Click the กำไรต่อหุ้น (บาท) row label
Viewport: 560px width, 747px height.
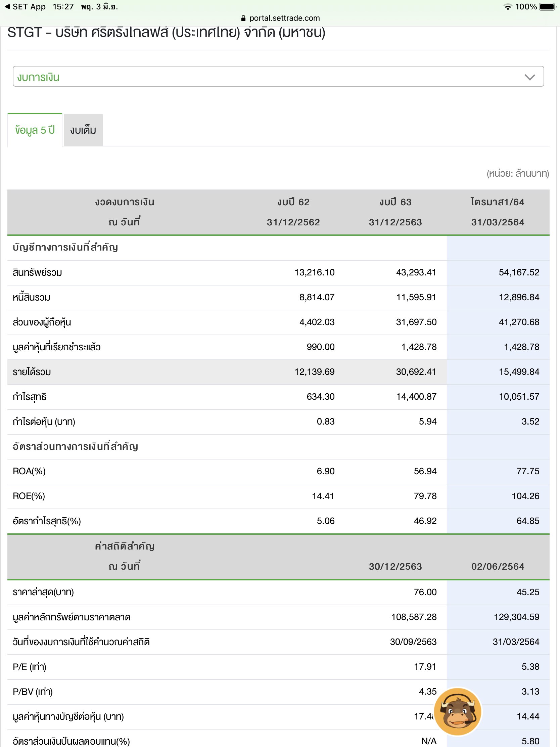coord(44,422)
